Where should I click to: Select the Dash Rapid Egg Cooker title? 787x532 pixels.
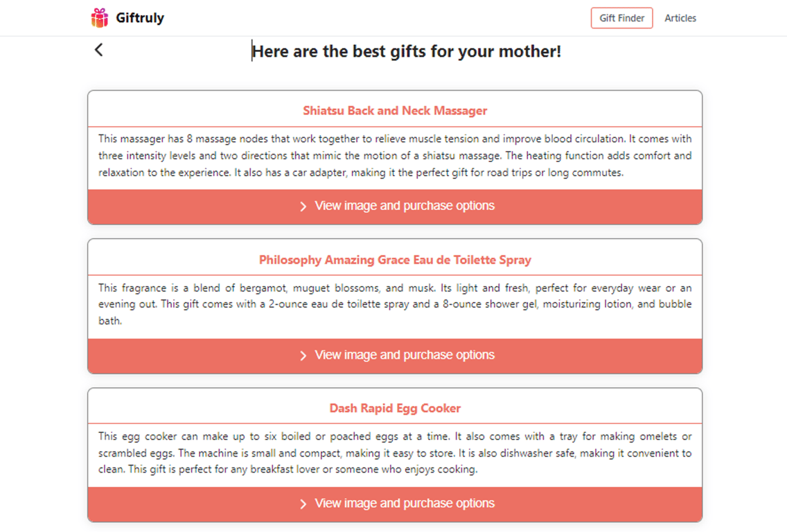[395, 409]
